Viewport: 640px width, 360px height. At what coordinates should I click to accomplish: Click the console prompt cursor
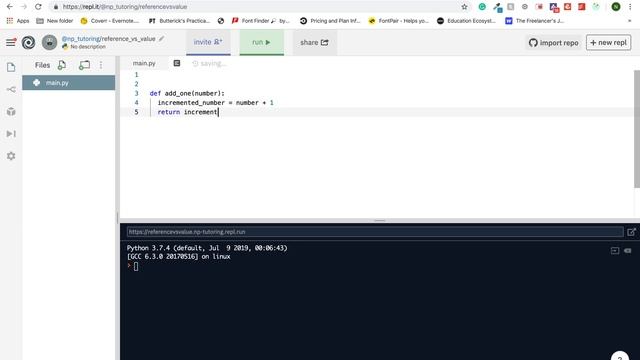(x=136, y=267)
